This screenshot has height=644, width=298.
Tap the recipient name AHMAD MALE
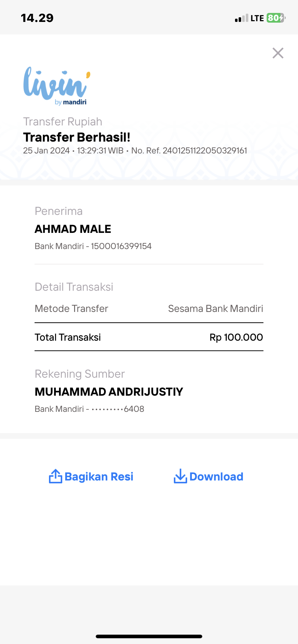(73, 229)
